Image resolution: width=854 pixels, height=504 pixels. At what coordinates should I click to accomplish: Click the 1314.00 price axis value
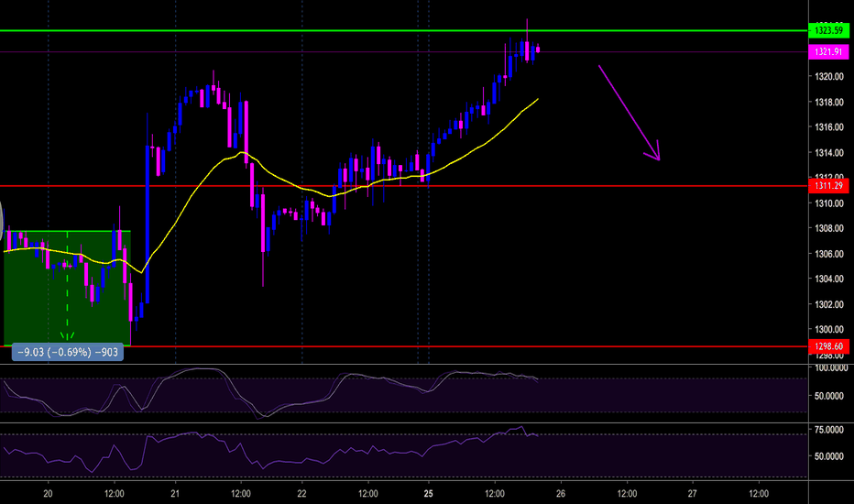point(829,152)
